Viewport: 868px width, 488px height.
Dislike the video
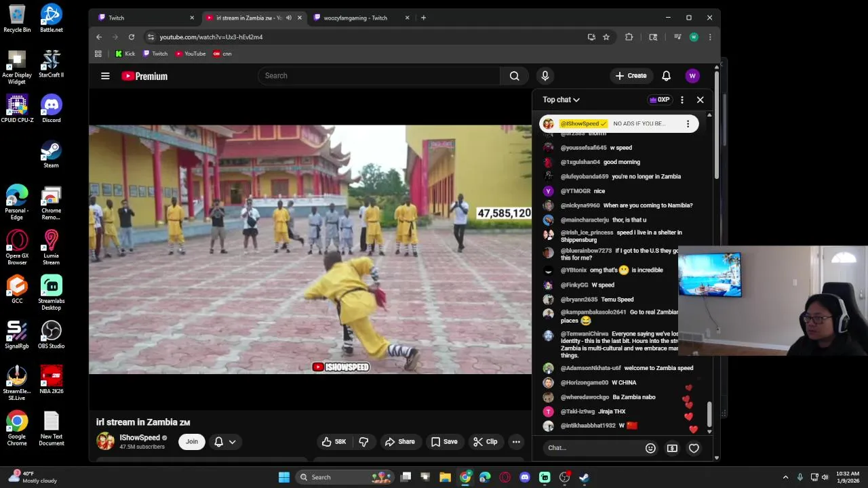coord(363,442)
